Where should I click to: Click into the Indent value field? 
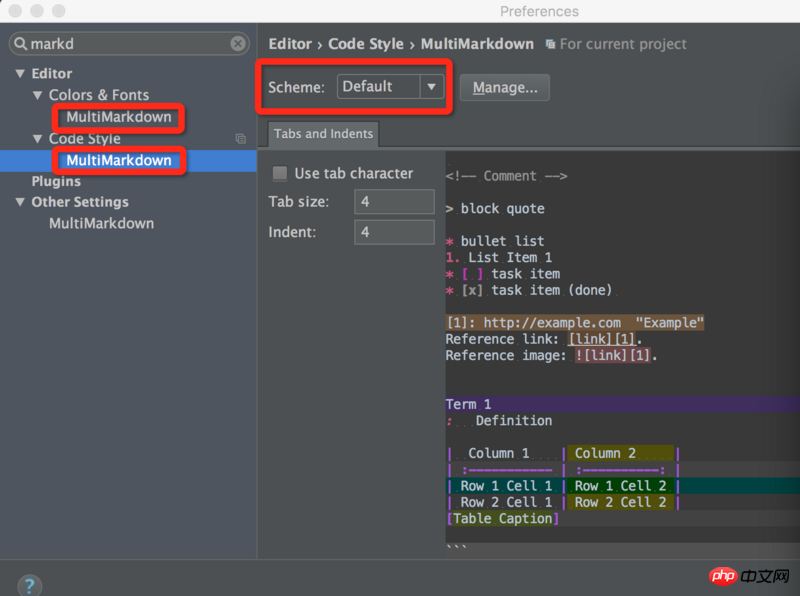(393, 232)
